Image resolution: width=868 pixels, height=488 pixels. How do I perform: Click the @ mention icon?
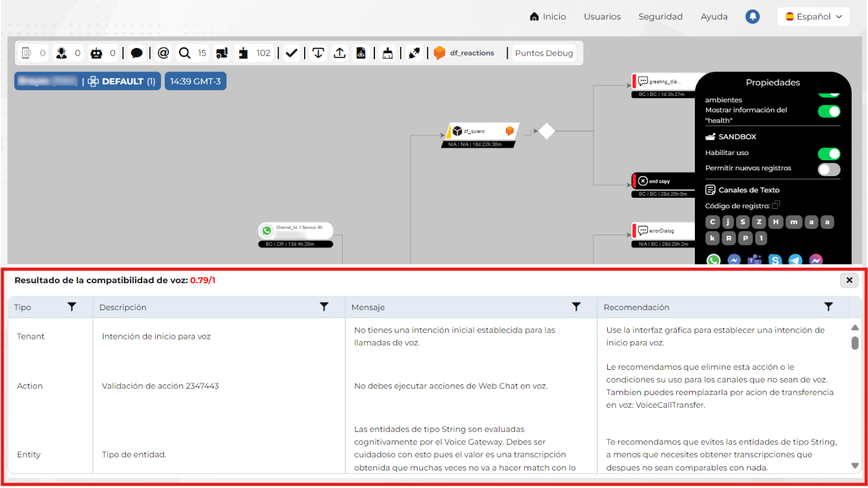(x=164, y=53)
